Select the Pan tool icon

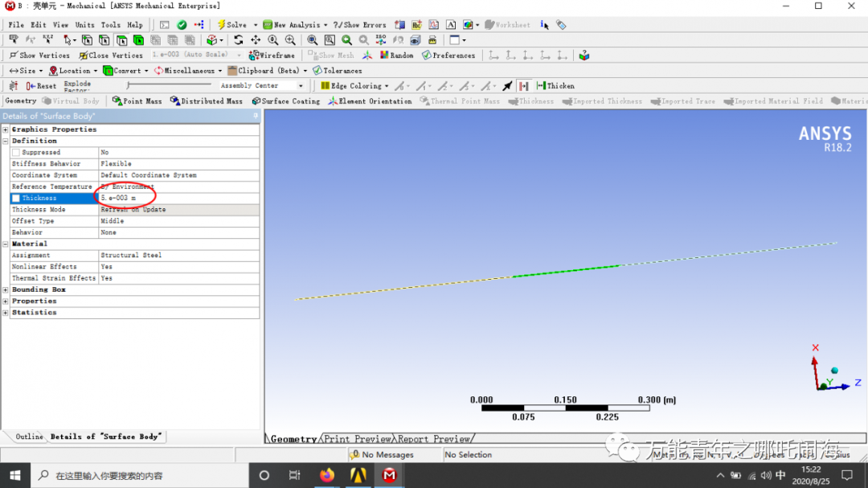(x=256, y=40)
